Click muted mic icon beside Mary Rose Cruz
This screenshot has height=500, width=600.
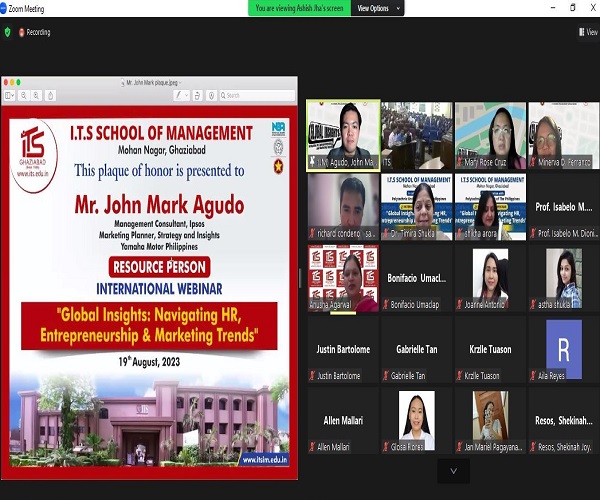pyautogui.click(x=460, y=162)
